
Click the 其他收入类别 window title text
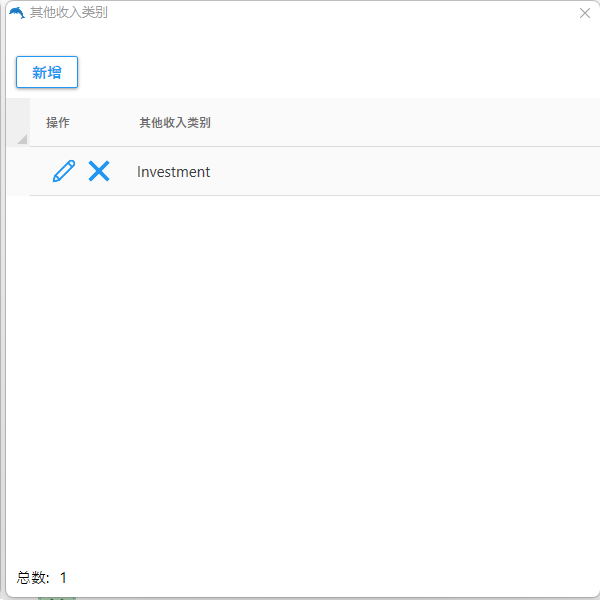(68, 13)
